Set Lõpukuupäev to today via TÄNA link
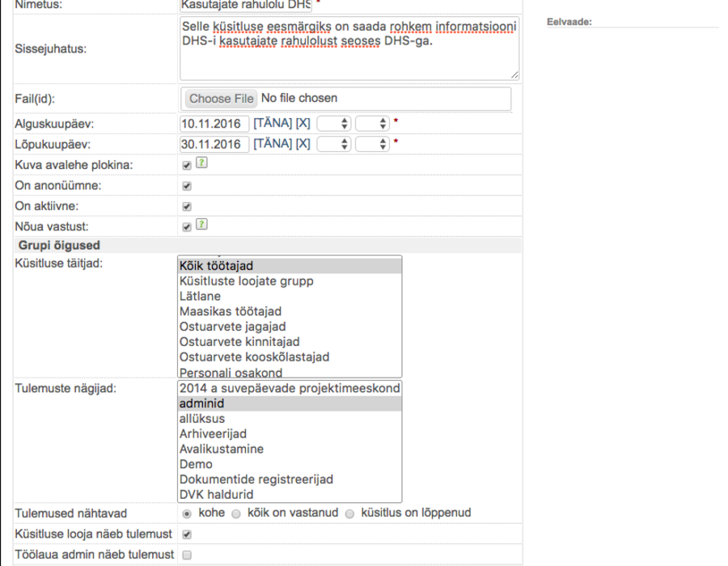728x566 pixels. pyautogui.click(x=273, y=144)
